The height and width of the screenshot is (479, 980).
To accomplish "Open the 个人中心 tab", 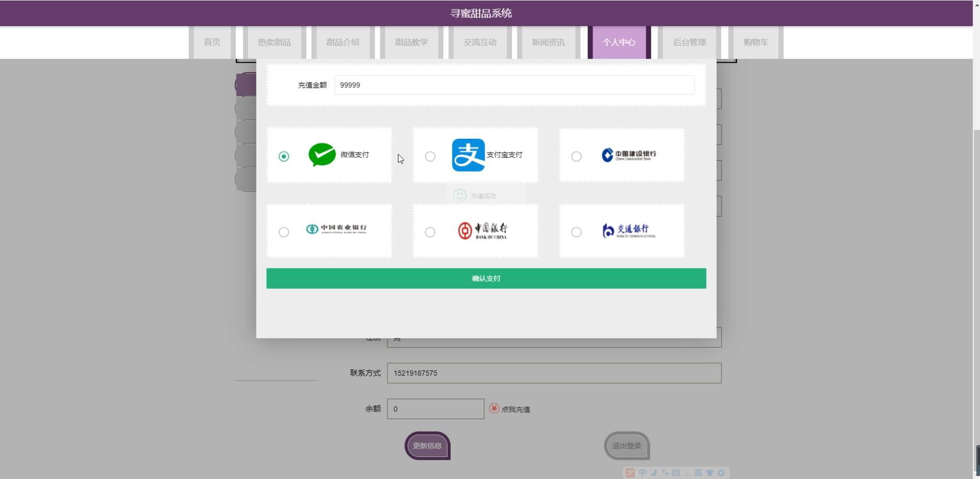I will (619, 42).
